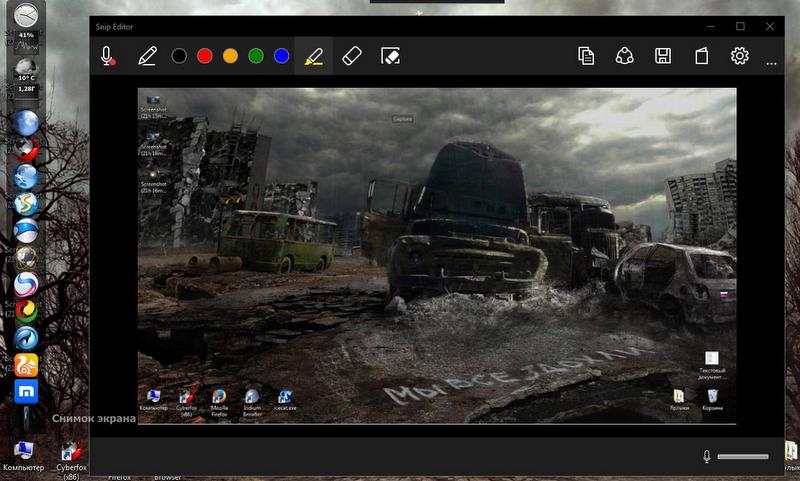Click the page icon beside Save
The height and width of the screenshot is (481, 800).
[702, 56]
